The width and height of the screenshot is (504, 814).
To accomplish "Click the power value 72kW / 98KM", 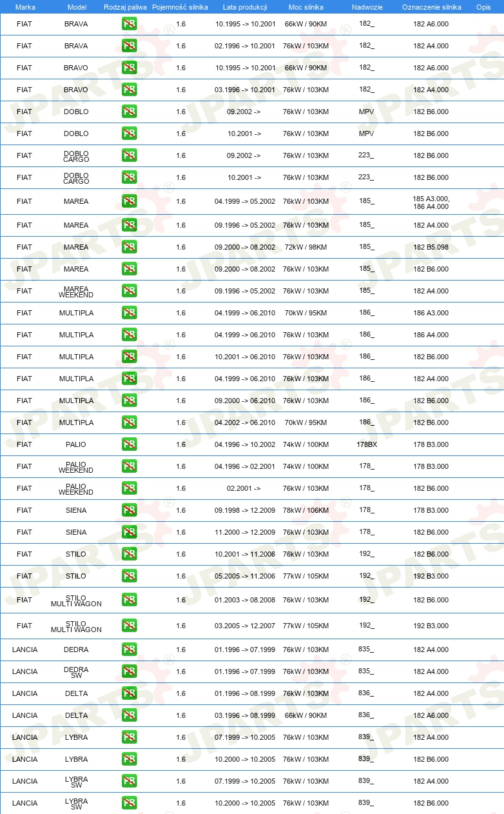I will (305, 247).
